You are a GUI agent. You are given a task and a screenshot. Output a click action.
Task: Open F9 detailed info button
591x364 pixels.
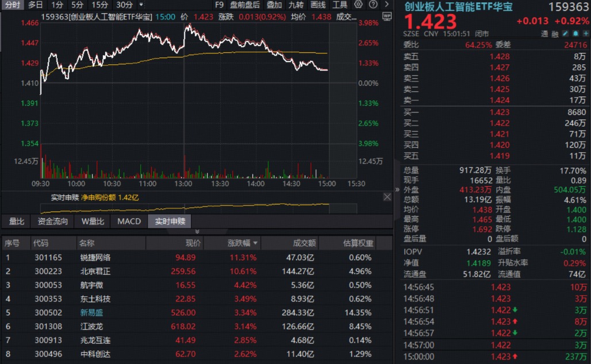[219, 5]
